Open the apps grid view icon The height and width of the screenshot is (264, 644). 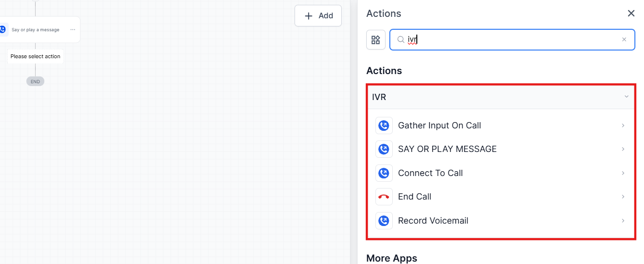[x=376, y=40]
